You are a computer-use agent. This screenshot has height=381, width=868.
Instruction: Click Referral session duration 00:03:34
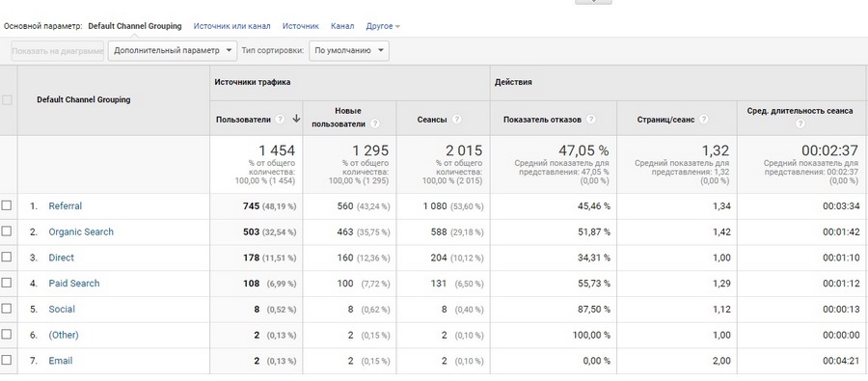pyautogui.click(x=841, y=206)
